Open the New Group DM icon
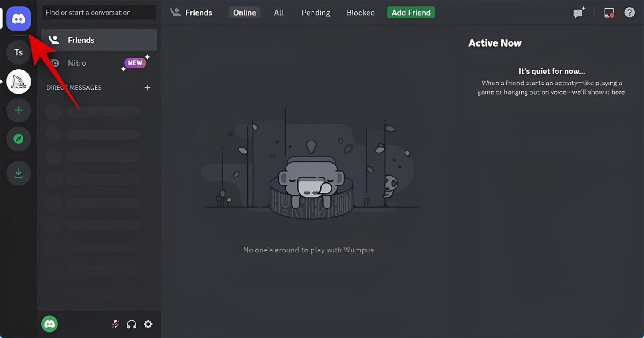This screenshot has height=338, width=644. [x=579, y=13]
